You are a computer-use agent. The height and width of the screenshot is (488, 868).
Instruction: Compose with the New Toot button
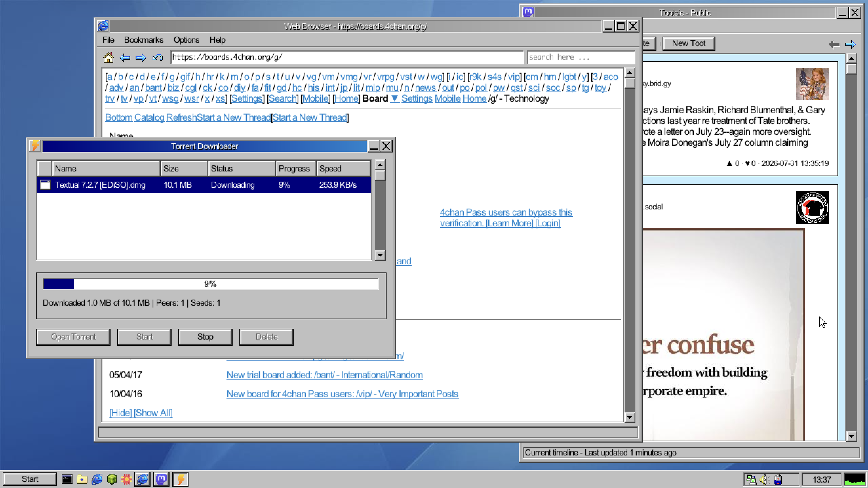pos(689,43)
